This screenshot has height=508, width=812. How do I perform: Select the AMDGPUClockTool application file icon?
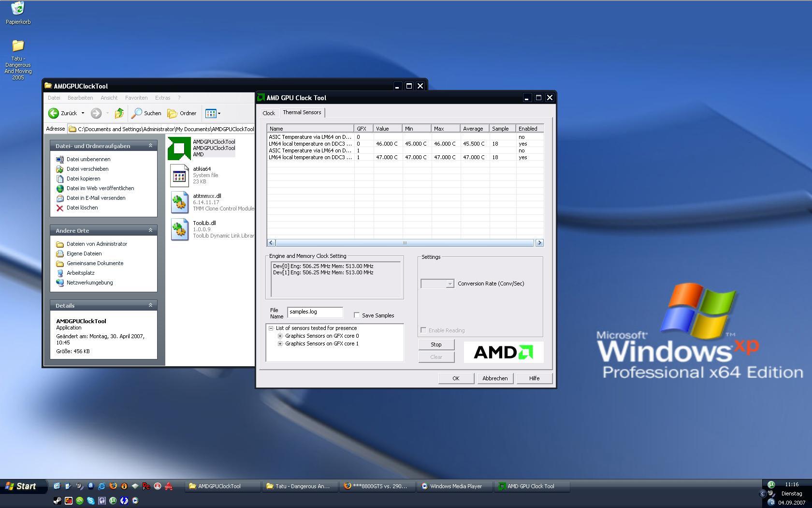coord(179,148)
